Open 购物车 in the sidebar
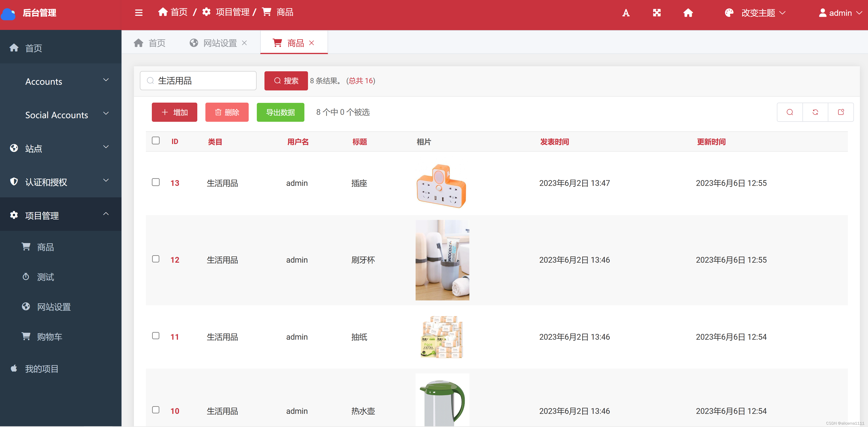This screenshot has width=868, height=427. click(49, 336)
